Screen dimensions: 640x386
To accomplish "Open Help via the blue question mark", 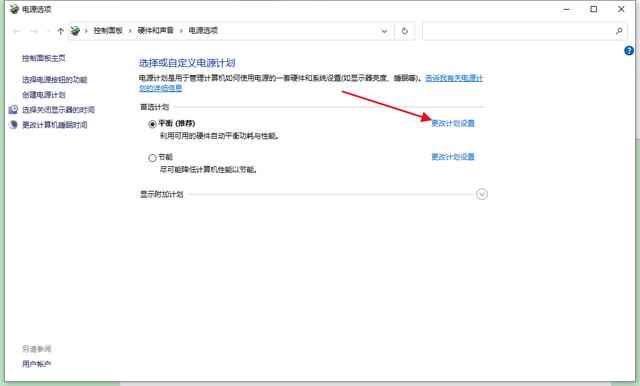I will pos(629,51).
